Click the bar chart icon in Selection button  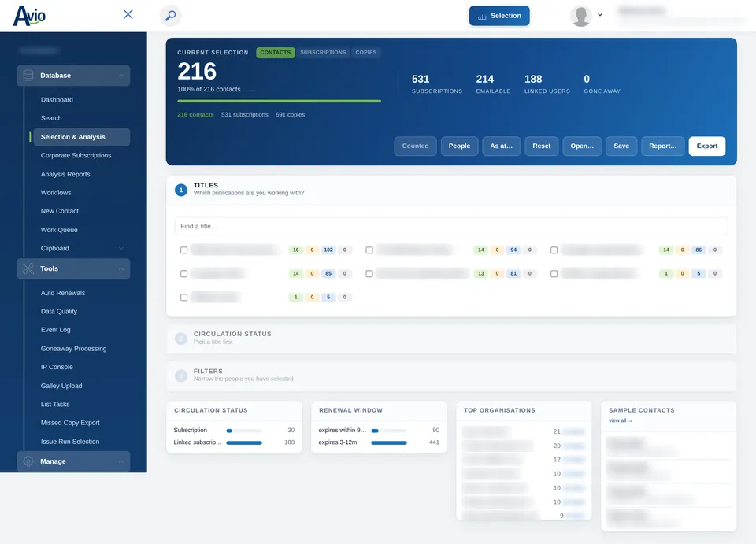coord(482,16)
